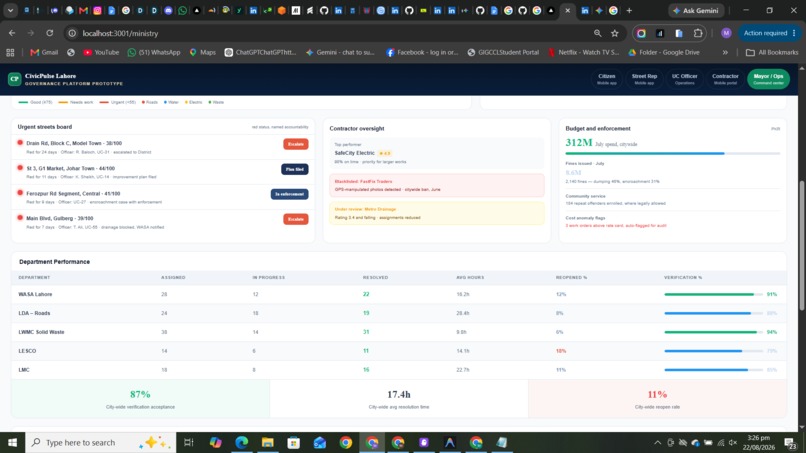Open the YouTube bookmark

coord(101,52)
